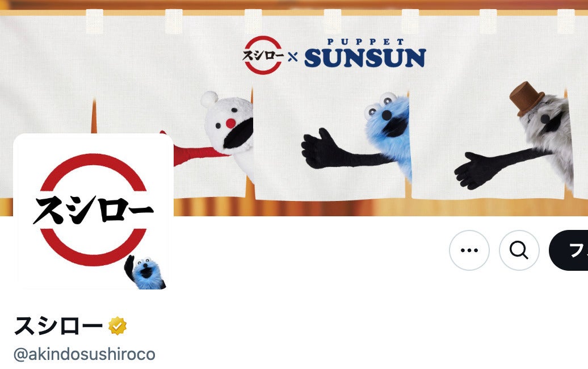Click the gray puppet's outstretched black hand

[x=477, y=171]
